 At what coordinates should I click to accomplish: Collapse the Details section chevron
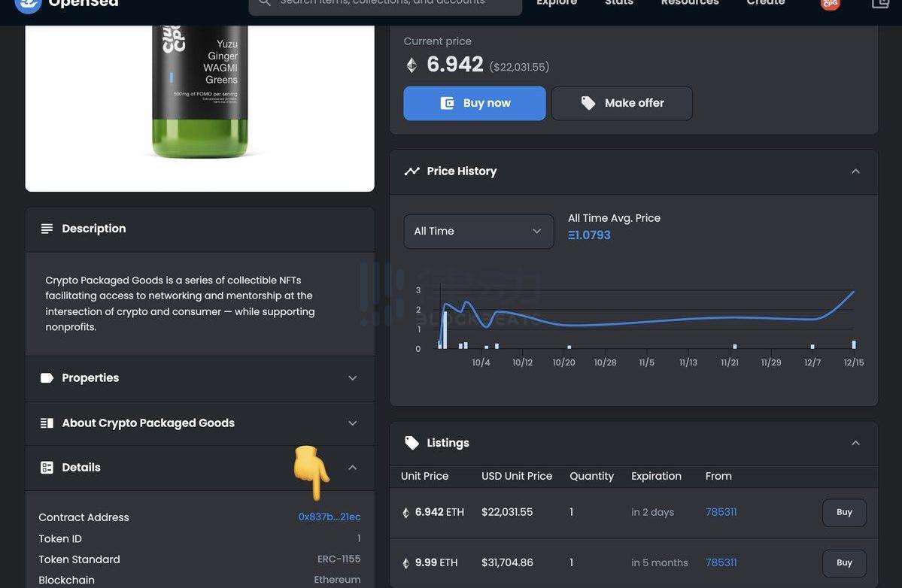[x=352, y=468]
